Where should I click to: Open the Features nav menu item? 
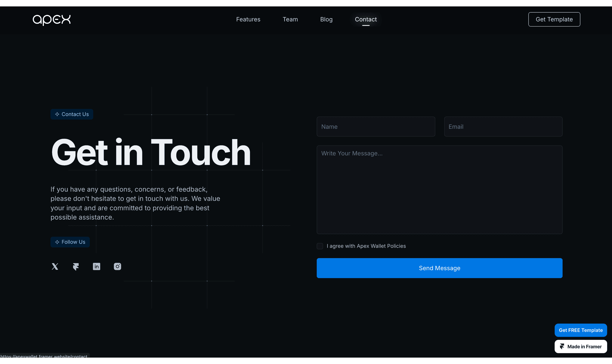pos(248,19)
